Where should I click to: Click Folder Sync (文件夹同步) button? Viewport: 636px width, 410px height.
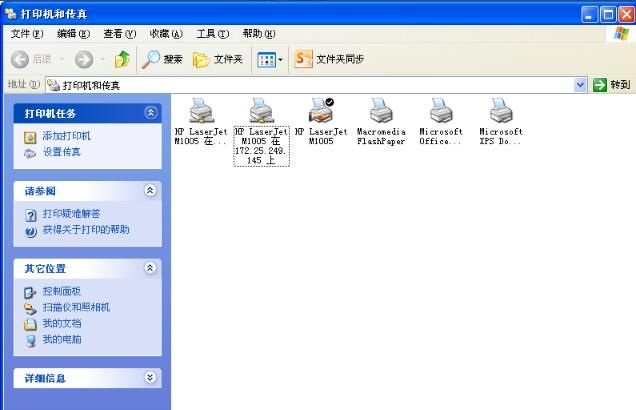pos(329,59)
